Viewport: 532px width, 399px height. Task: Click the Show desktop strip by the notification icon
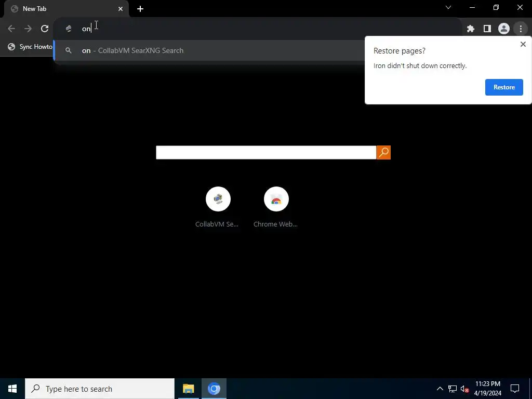(x=530, y=389)
